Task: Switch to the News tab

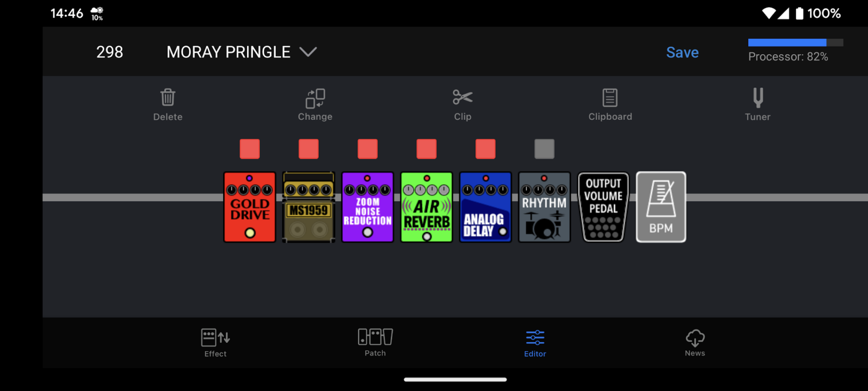Action: (x=695, y=343)
